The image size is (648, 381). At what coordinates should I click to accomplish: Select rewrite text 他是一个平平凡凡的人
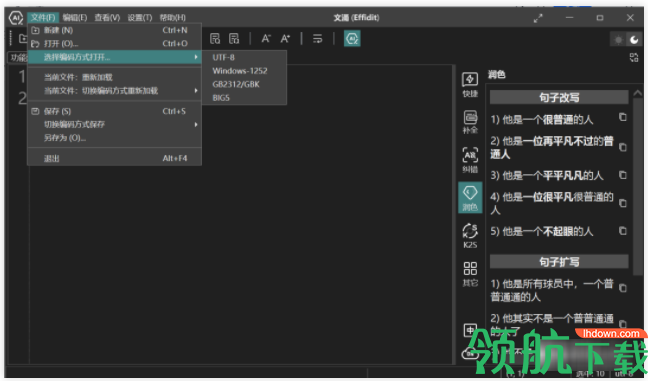(547, 176)
